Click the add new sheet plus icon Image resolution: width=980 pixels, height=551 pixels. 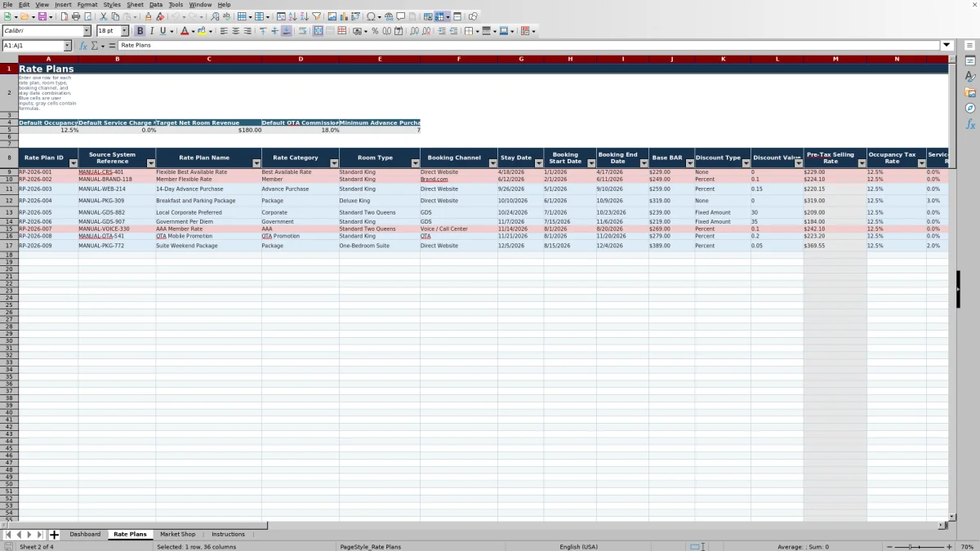pyautogui.click(x=55, y=535)
